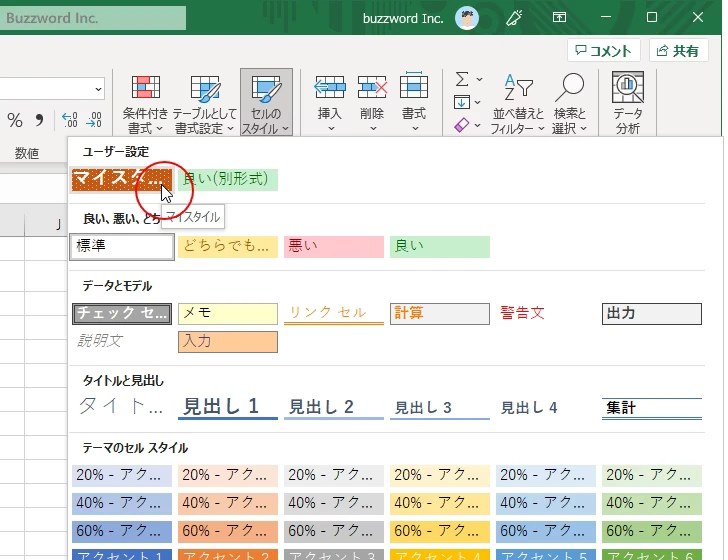The width and height of the screenshot is (728, 560).
Task: Apply the 見出し 4 heading style
Action: (546, 407)
